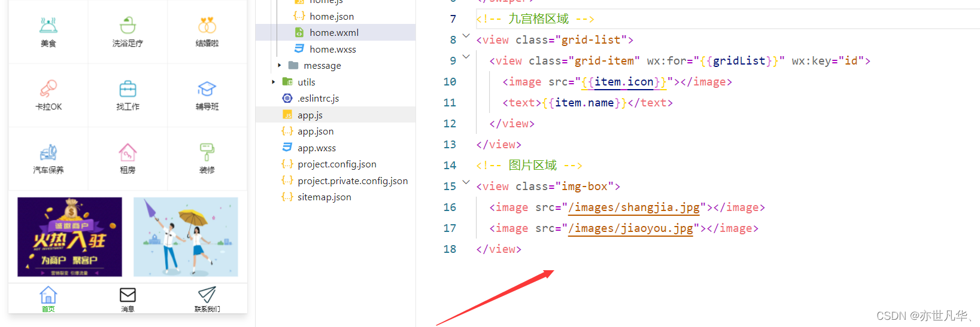Click the 图片区域 comment text

(533, 166)
